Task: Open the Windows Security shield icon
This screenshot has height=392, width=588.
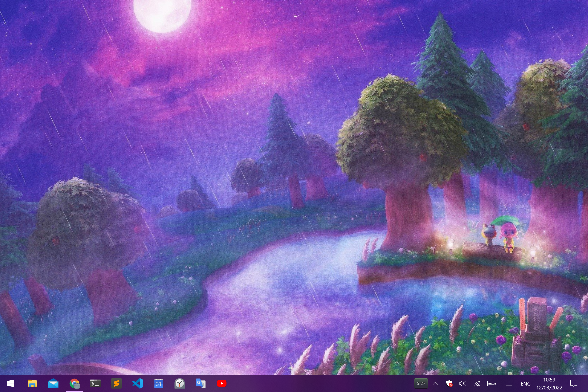Action: tap(449, 383)
